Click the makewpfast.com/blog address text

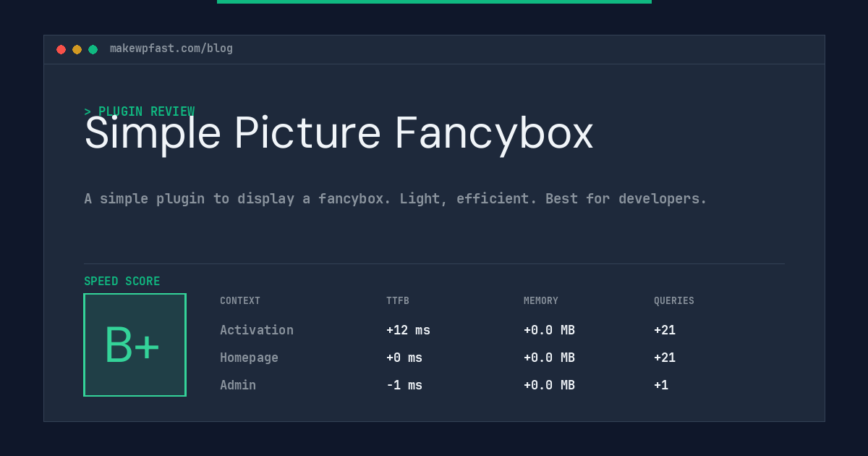tap(171, 48)
